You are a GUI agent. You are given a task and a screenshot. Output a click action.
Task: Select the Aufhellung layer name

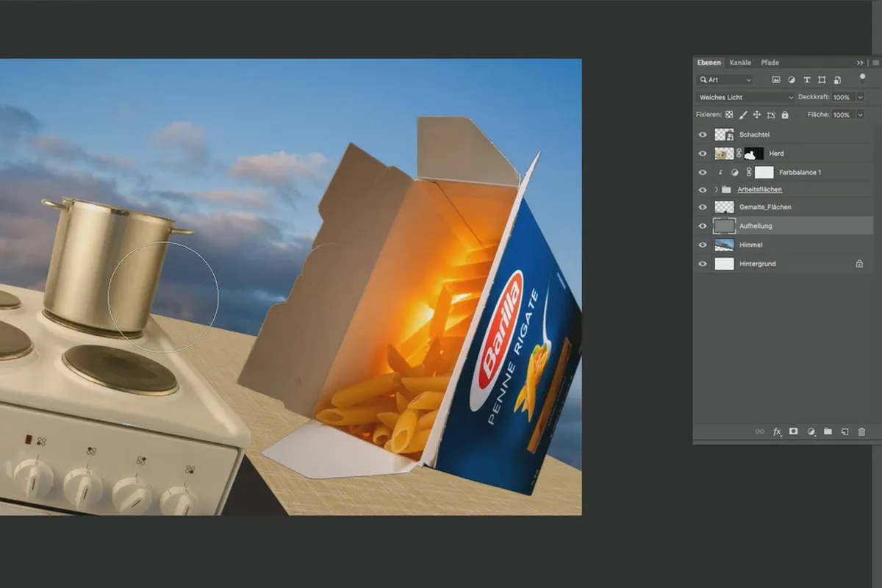[x=756, y=226]
